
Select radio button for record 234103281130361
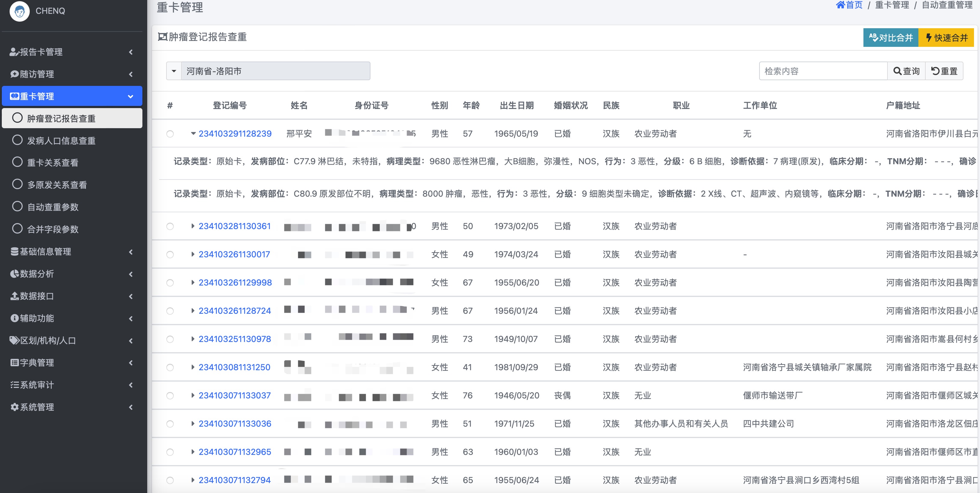(x=170, y=227)
